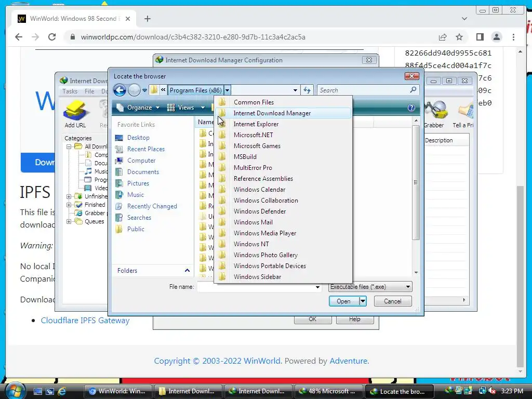Open Searches favorite link

point(139,218)
